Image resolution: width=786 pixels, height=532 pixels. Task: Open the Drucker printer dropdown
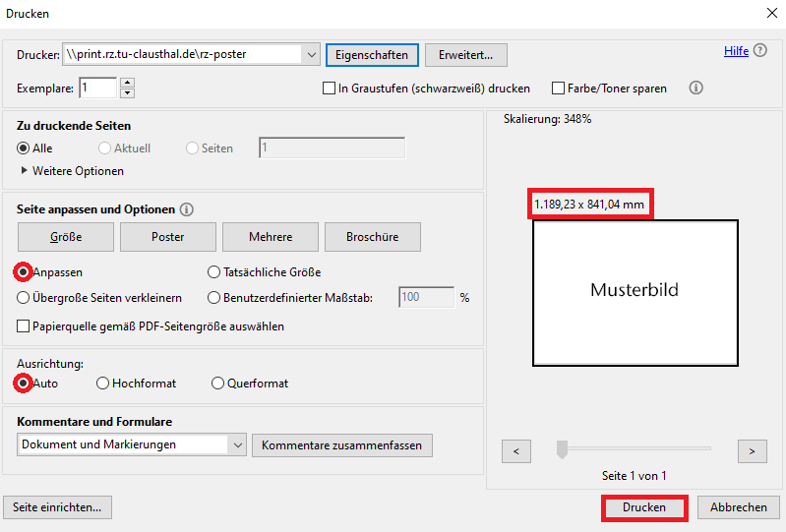(312, 55)
